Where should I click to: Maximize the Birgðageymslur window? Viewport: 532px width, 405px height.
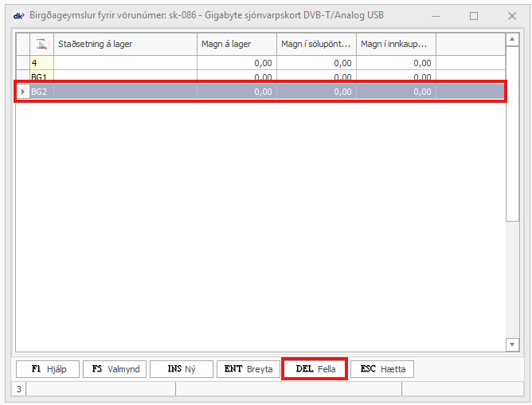[x=474, y=16]
